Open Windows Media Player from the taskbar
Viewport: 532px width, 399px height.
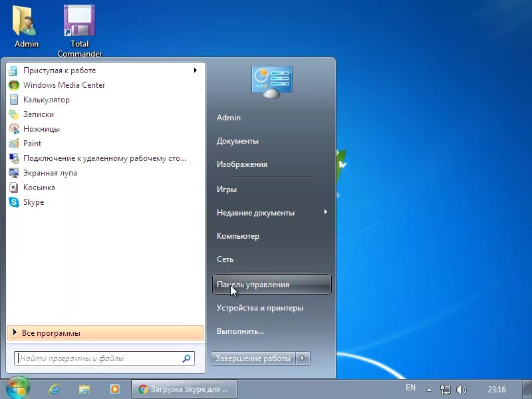115,389
